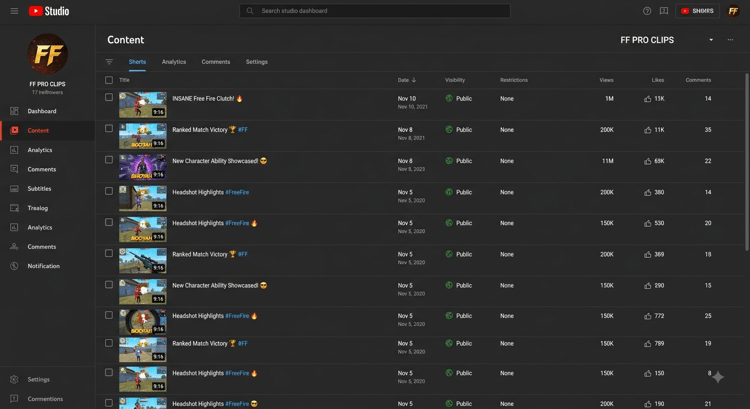Click the Content sidebar icon

(14, 130)
